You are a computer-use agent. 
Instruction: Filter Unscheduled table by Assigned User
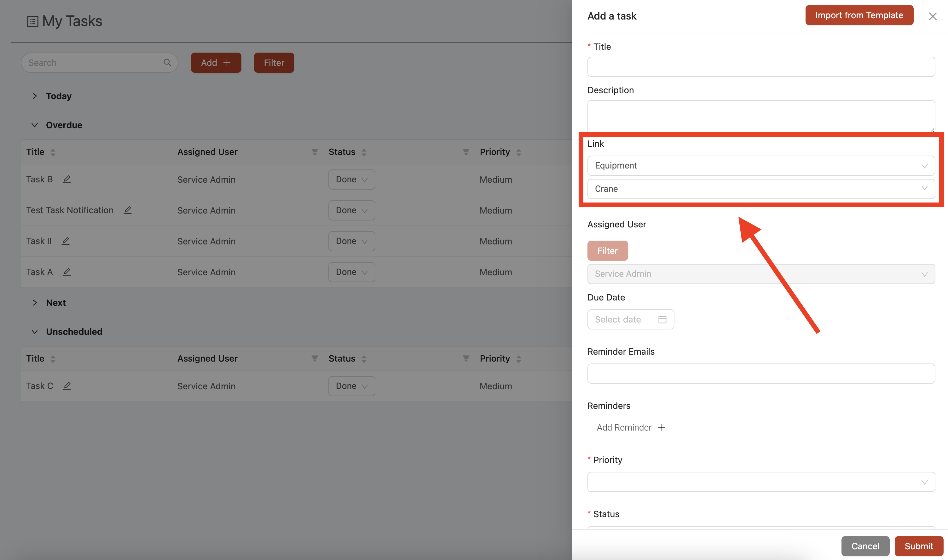pyautogui.click(x=315, y=358)
